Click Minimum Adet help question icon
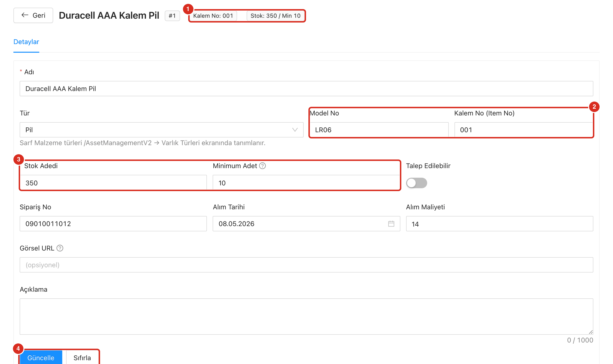 [262, 166]
